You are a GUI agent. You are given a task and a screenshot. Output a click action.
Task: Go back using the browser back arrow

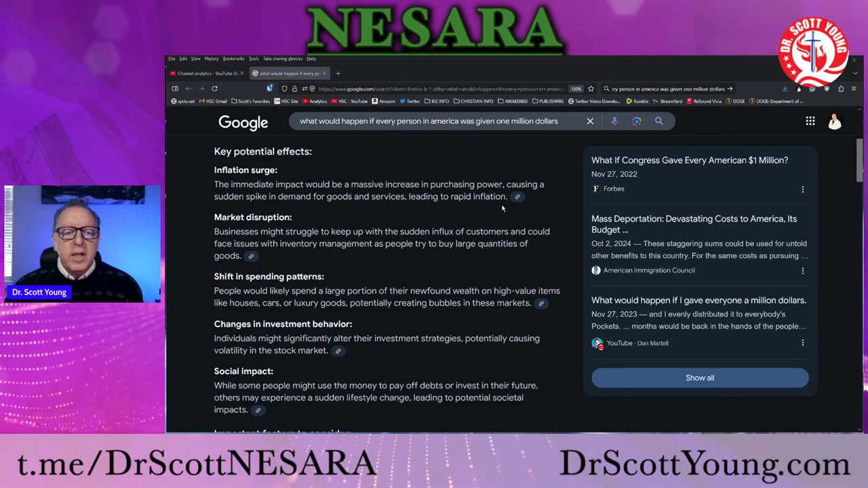(x=188, y=89)
